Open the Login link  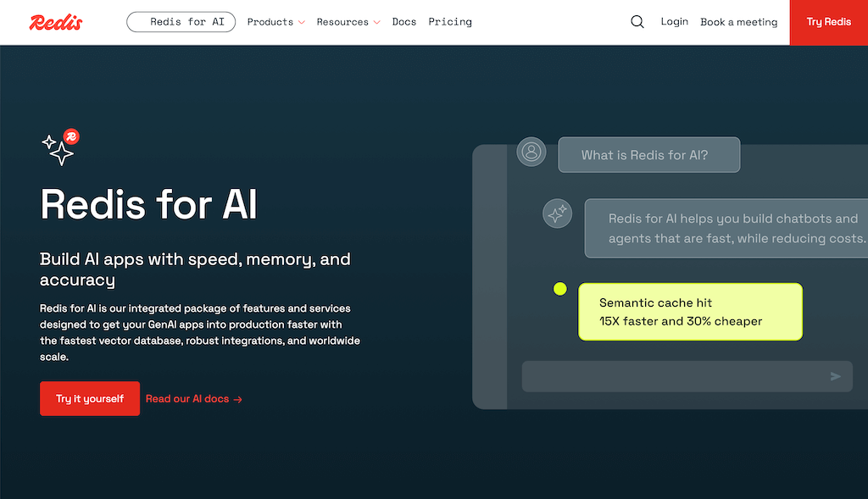(x=674, y=22)
